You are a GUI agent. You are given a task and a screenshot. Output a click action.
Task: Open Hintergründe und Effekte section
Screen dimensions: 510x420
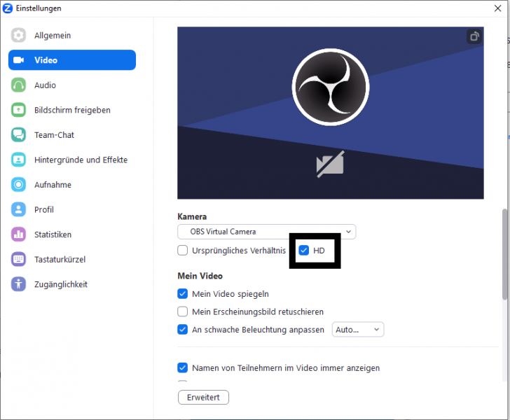point(72,160)
